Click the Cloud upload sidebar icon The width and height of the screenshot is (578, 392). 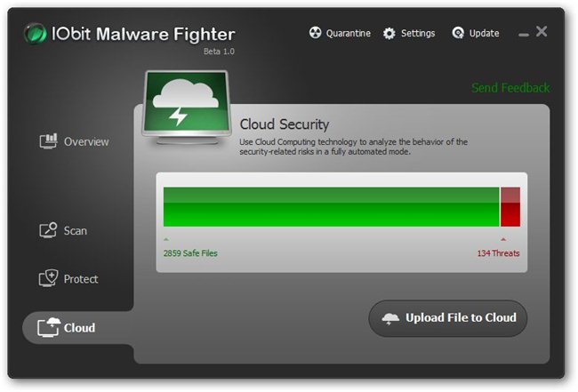click(49, 327)
